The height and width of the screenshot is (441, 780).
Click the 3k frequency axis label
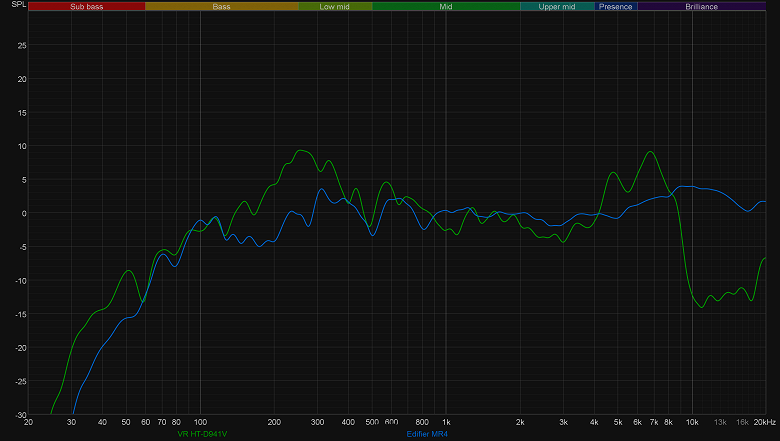point(563,422)
